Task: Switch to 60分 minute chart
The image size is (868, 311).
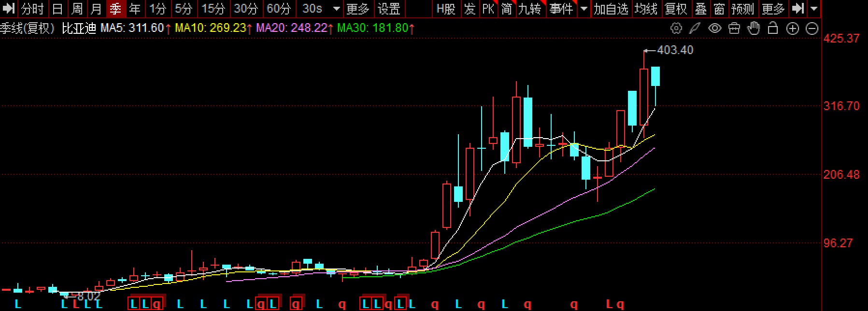Action: click(279, 9)
